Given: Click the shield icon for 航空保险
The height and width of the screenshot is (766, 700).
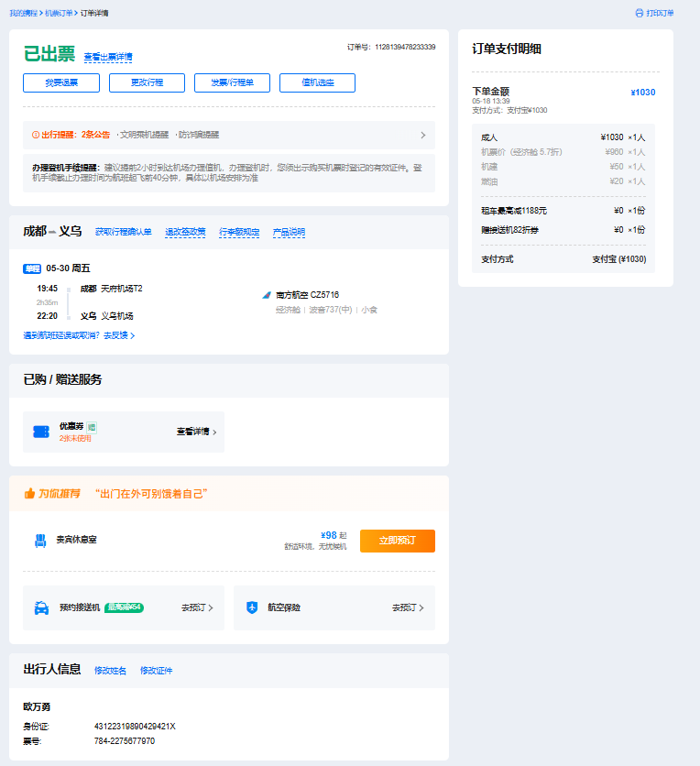Looking at the screenshot, I should pos(252,607).
